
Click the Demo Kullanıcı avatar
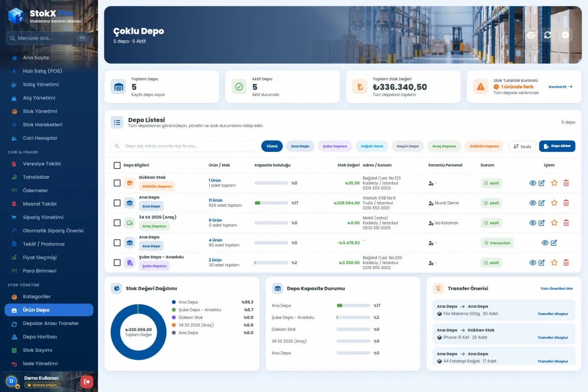(x=11, y=381)
